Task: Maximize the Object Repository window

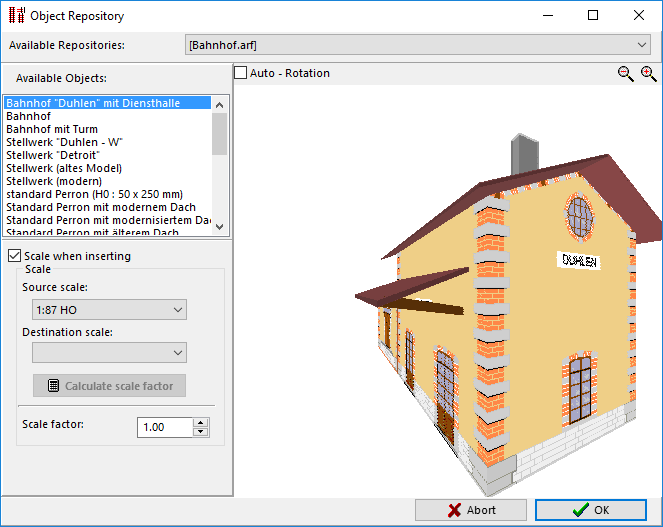Action: tap(593, 16)
